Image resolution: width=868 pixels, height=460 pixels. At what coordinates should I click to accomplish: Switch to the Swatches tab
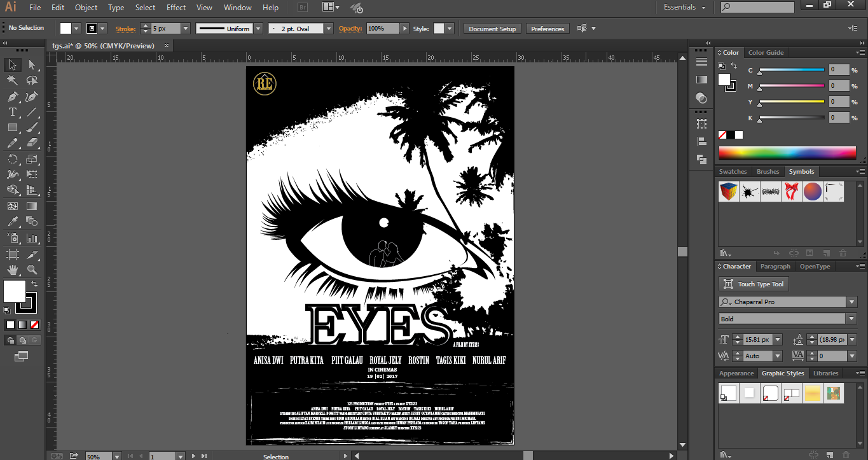[x=733, y=172]
